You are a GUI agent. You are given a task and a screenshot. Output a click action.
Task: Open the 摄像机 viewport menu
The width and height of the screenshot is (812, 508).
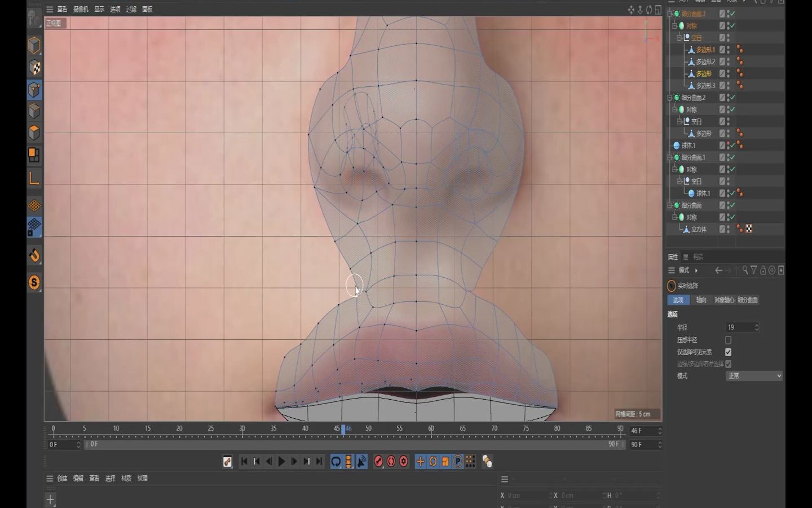click(81, 9)
